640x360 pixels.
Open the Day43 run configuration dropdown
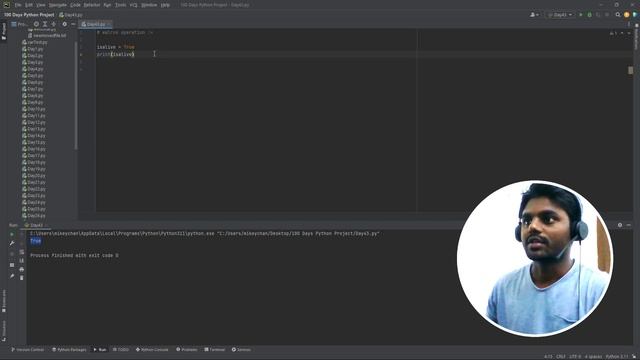pos(559,15)
